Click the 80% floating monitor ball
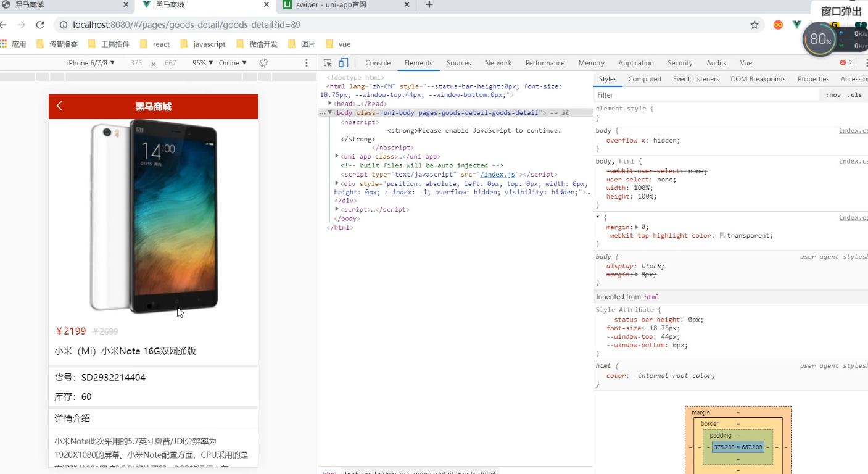Viewport: 868px width, 474px height. [x=820, y=39]
